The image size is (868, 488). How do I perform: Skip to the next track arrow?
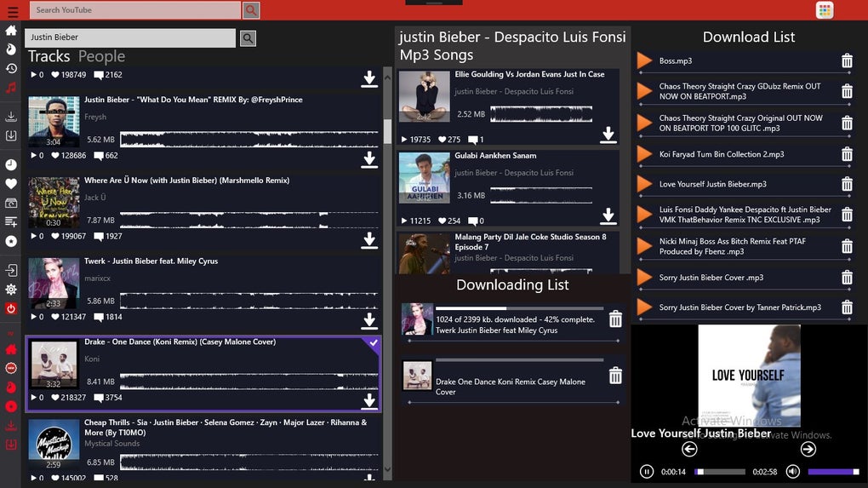click(808, 449)
